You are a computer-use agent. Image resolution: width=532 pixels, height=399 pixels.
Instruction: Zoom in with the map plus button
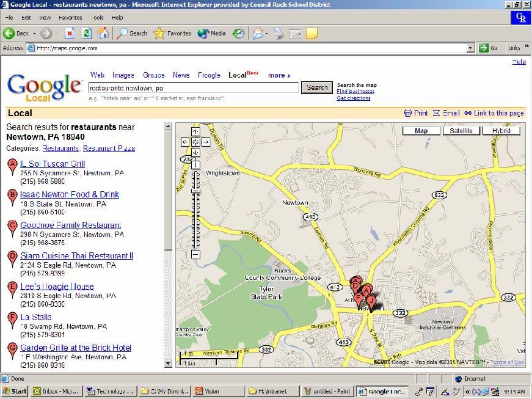tap(195, 165)
